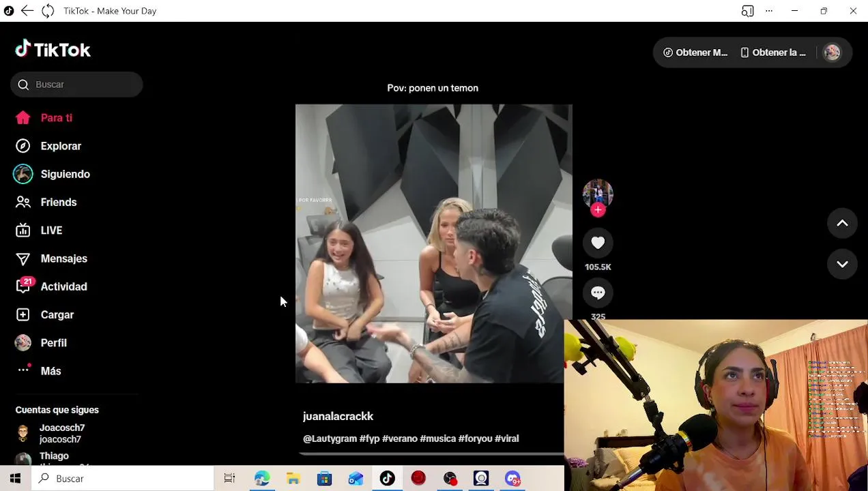Expand the Más options menu
Screen dimensions: 868x491
point(38,371)
